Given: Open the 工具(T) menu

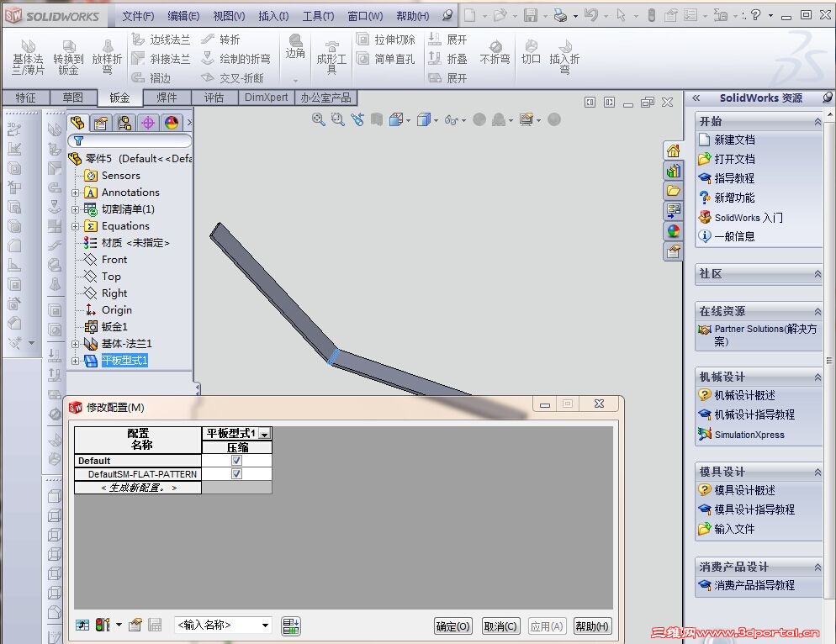Looking at the screenshot, I should tap(318, 16).
